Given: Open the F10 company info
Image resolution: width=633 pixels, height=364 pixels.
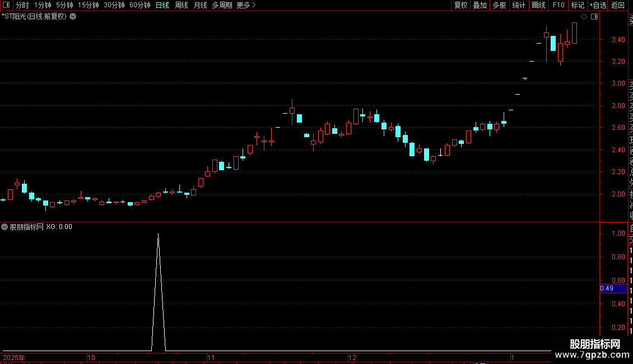Looking at the screenshot, I should pos(558,5).
